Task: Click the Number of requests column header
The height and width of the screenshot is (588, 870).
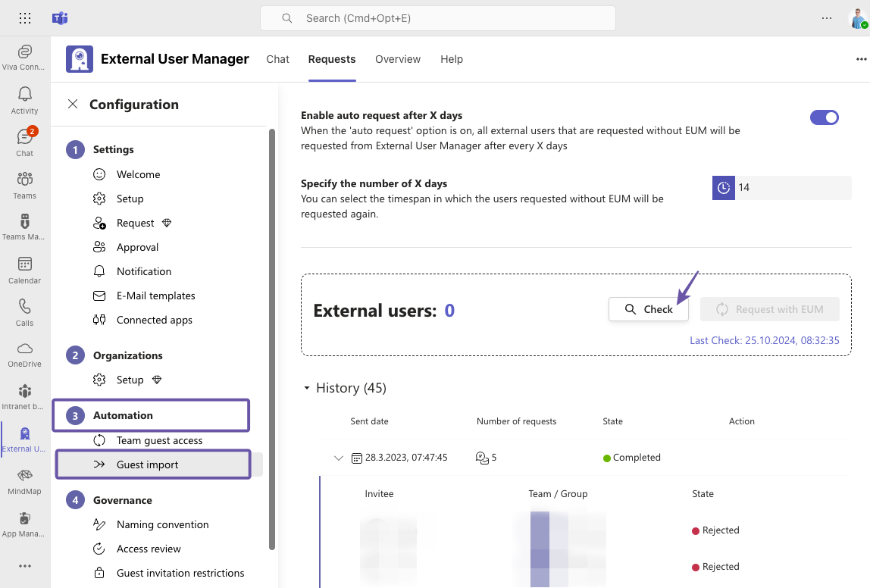Action: coord(517,421)
